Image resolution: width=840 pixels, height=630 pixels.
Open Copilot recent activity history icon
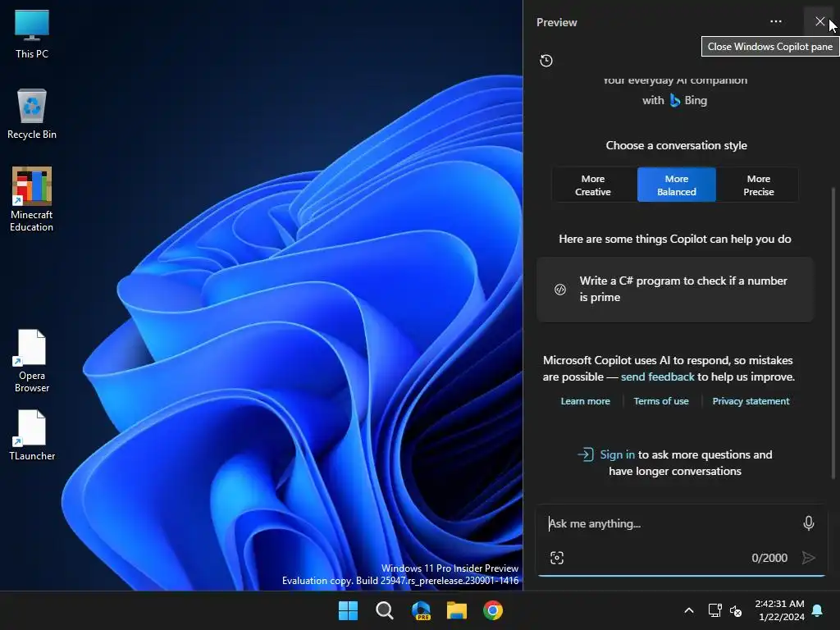click(x=546, y=61)
